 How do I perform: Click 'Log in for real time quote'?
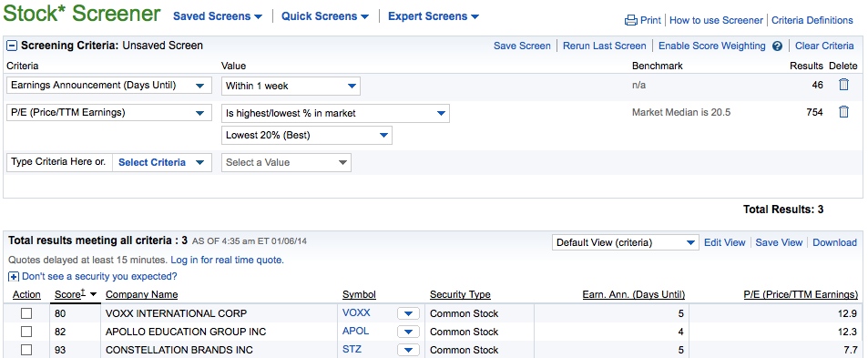227,260
